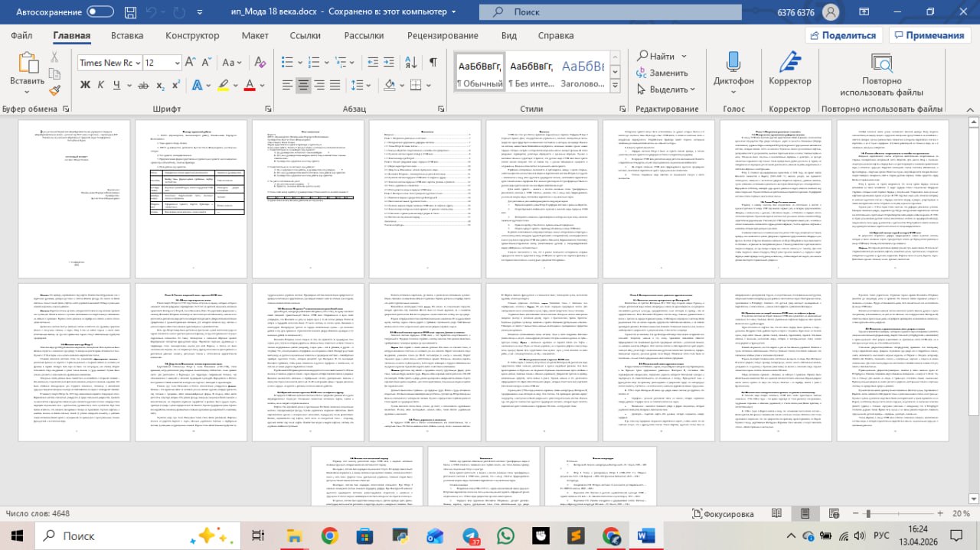Screen dimensions: 980x550
Task: Open the line spacing dropdown
Action: pyautogui.click(x=367, y=85)
